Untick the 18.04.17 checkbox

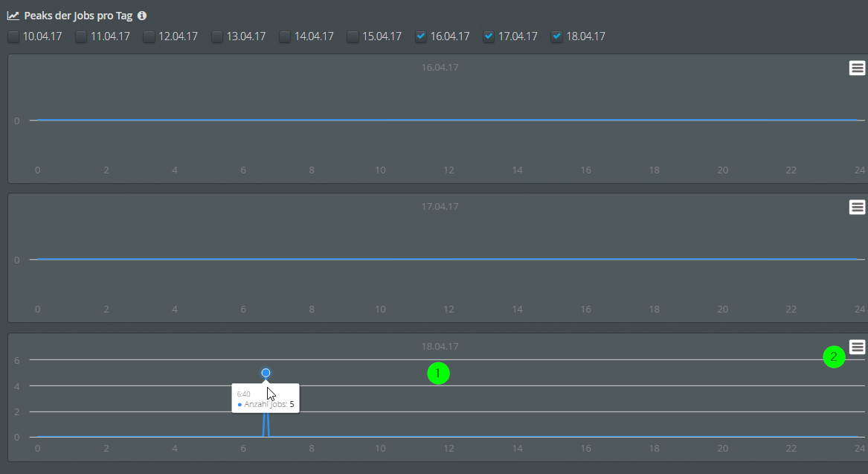click(x=557, y=36)
